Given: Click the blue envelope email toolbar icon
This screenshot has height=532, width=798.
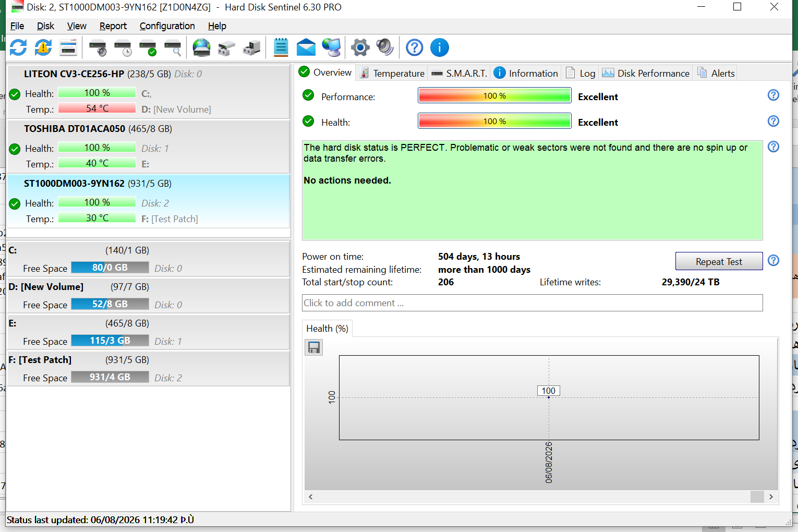Looking at the screenshot, I should pos(306,47).
